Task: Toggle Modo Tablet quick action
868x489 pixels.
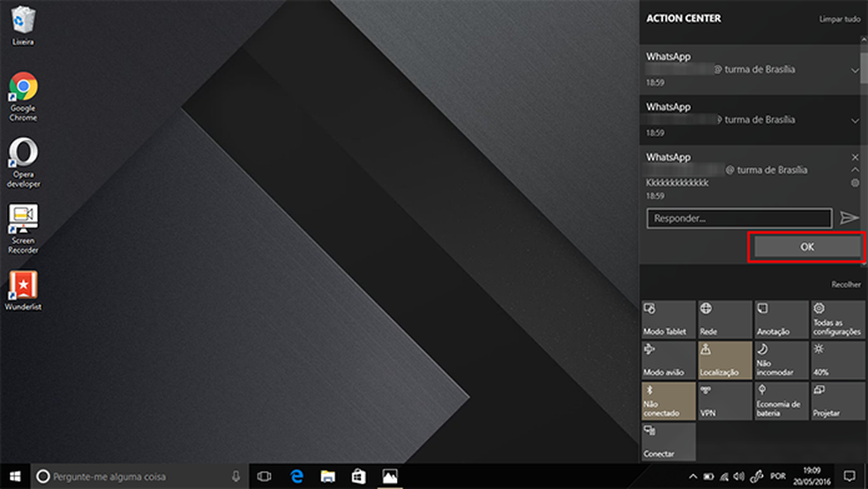Action: pyautogui.click(x=668, y=320)
